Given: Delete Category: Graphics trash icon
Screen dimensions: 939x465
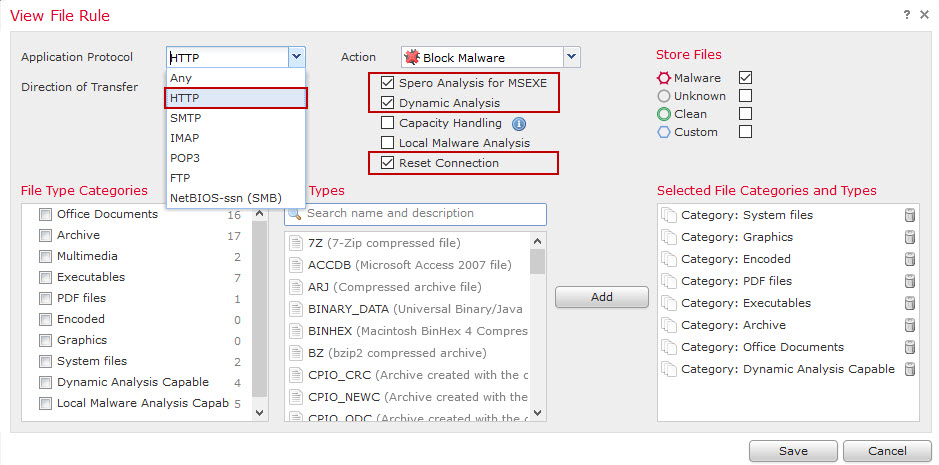Looking at the screenshot, I should click(910, 237).
